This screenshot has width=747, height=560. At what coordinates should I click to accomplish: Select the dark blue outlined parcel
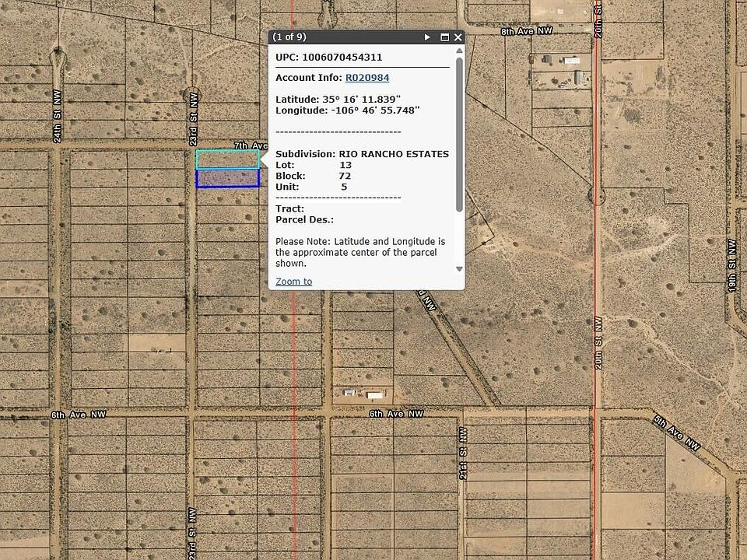(227, 178)
